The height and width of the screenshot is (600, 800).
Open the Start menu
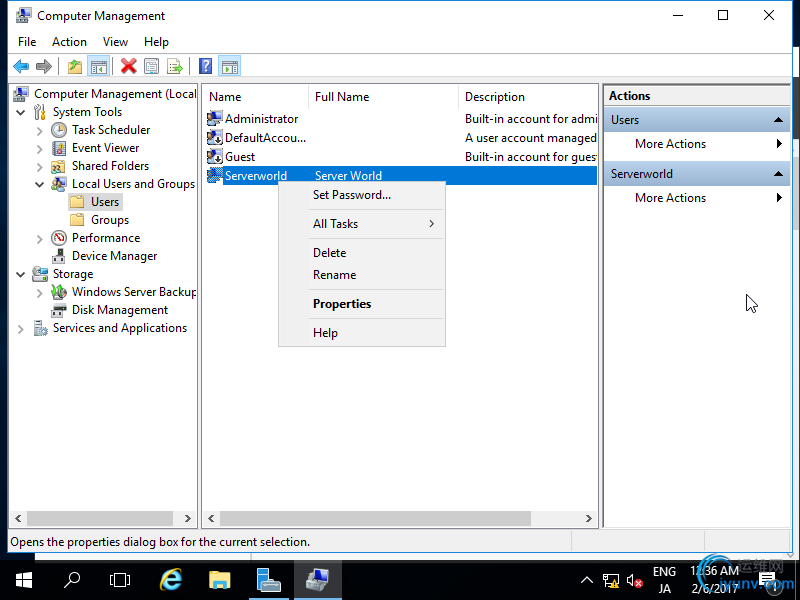pyautogui.click(x=23, y=580)
